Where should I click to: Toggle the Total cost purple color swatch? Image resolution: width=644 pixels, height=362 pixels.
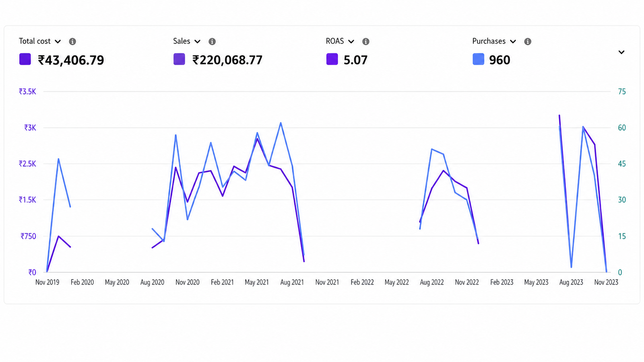[x=25, y=59]
